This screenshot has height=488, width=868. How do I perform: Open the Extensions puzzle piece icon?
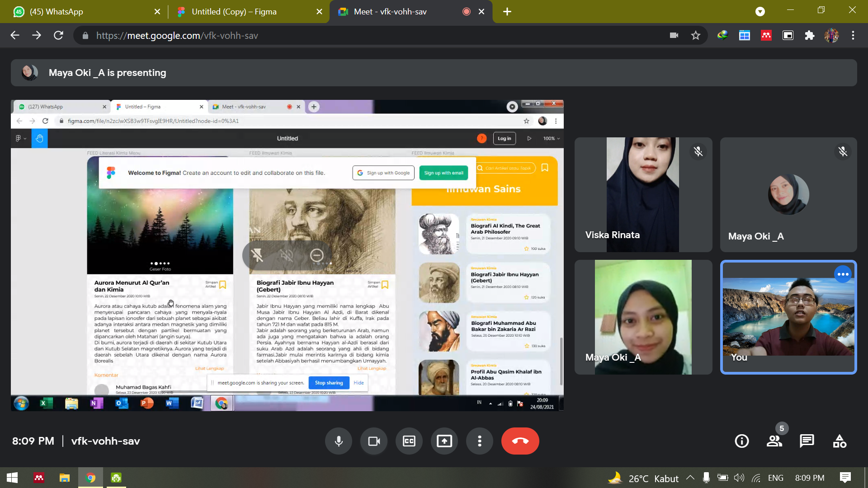click(x=810, y=36)
